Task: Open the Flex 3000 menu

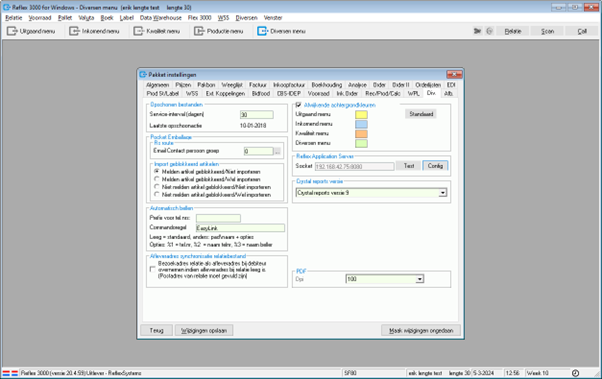Action: pos(200,18)
